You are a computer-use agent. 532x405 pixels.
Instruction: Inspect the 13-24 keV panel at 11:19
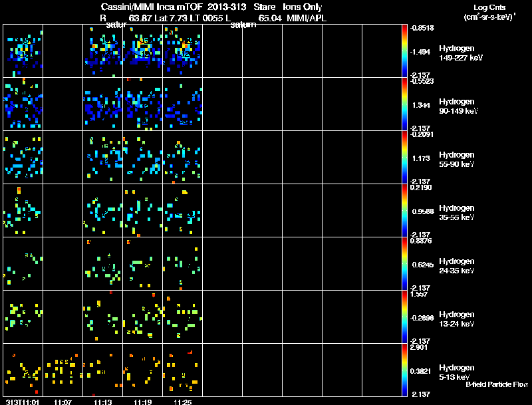[143, 317]
